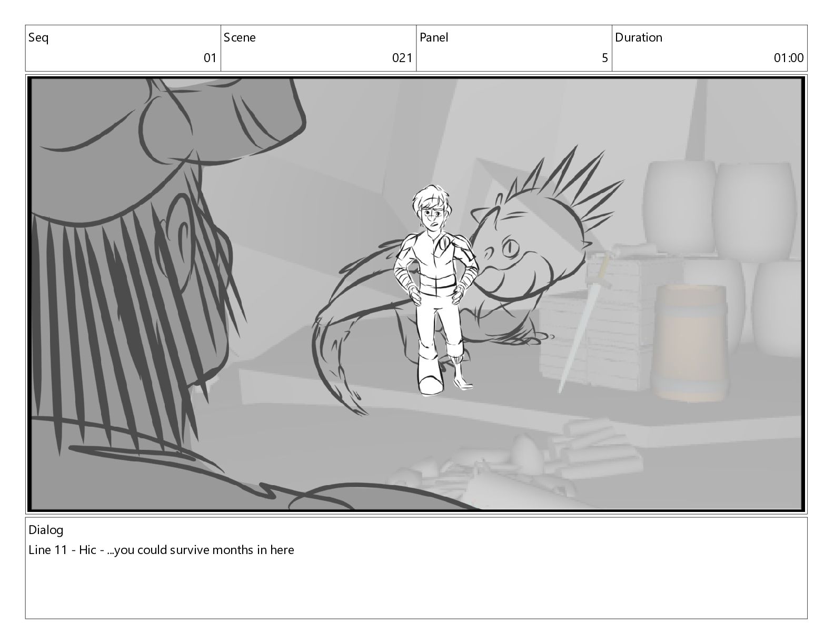Select the sequence value 01
The height and width of the screenshot is (644, 834).
[x=210, y=58]
